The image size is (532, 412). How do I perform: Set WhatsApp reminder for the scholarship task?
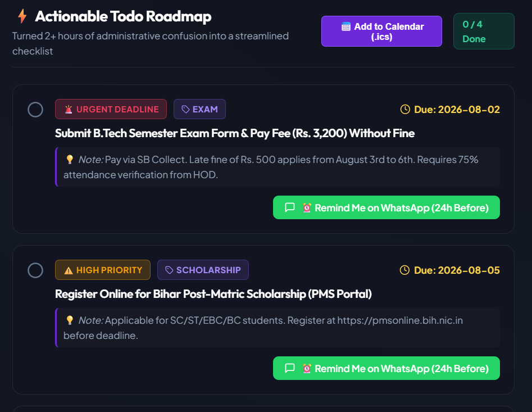[386, 368]
